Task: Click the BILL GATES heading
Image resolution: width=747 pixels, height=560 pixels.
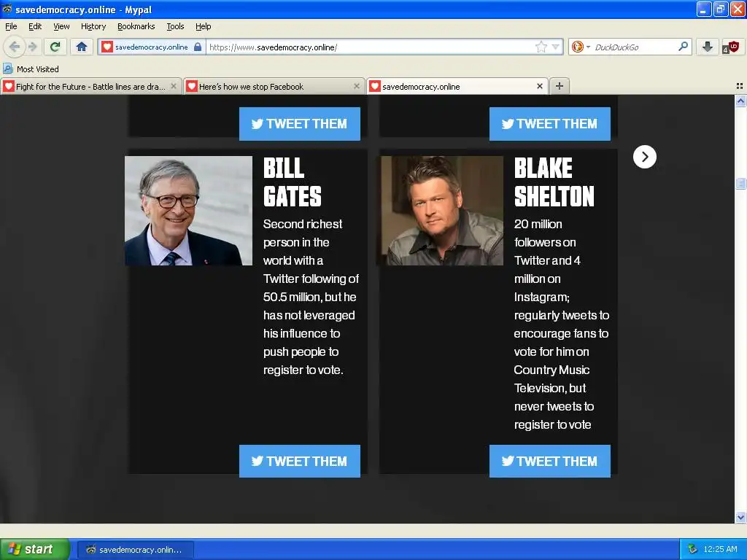Action: (293, 182)
